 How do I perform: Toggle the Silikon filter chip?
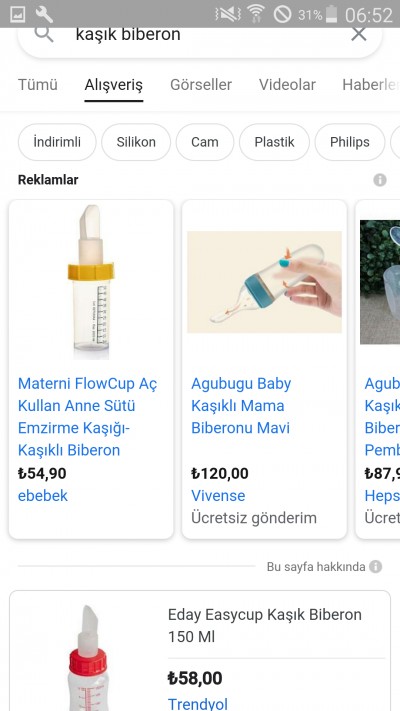coord(136,142)
